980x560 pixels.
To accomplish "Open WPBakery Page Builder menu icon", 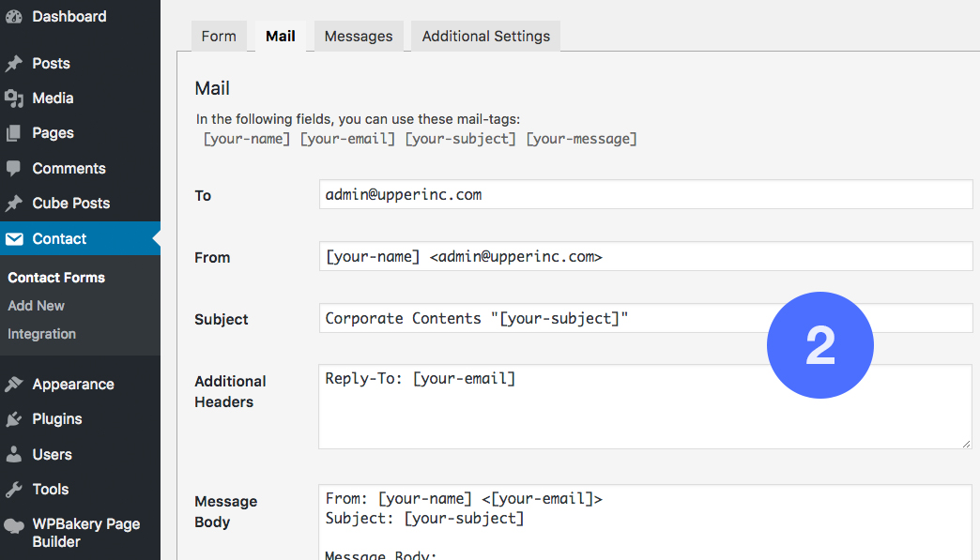I will point(14,525).
